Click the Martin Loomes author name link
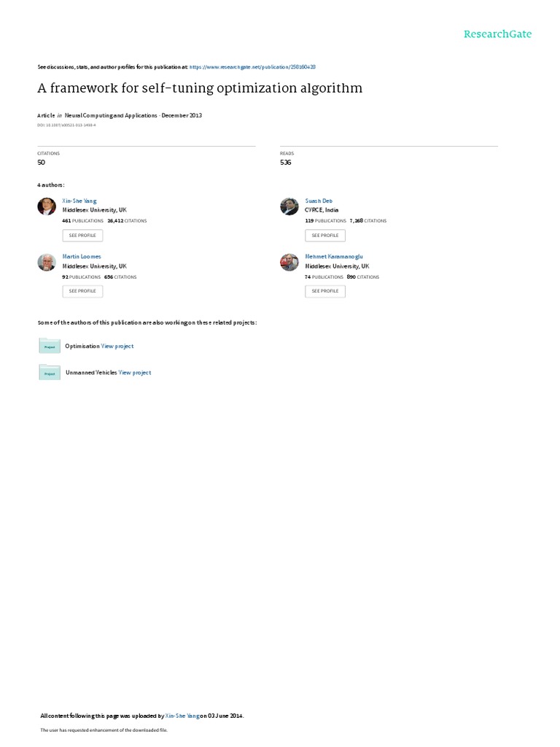 [82, 256]
